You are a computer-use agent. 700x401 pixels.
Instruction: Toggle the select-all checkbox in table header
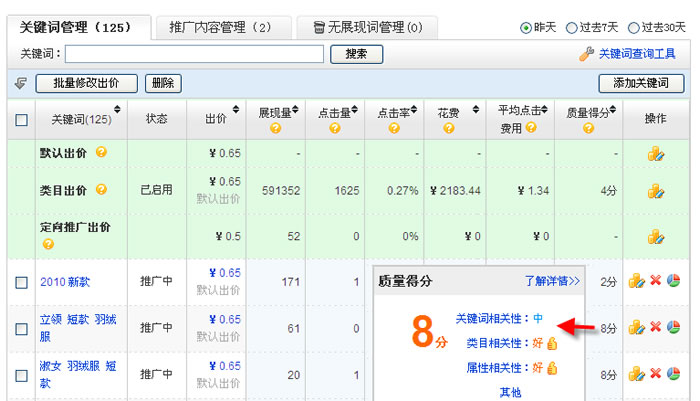tap(22, 120)
